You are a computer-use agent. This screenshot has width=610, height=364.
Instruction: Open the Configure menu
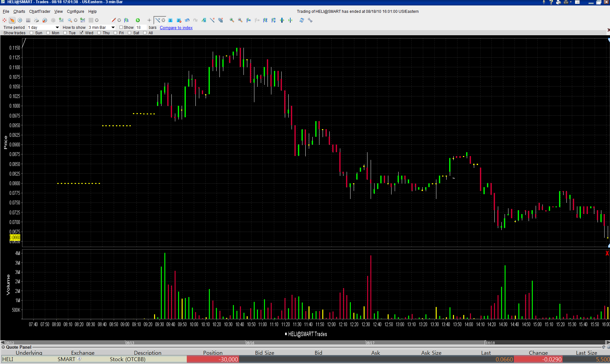(75, 11)
